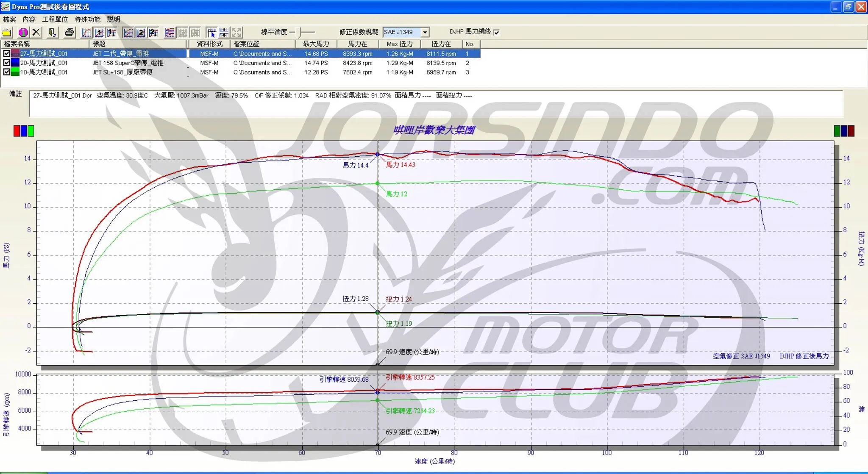This screenshot has width=868, height=474.
Task: Click the 6959.7 rpm value
Action: (x=441, y=72)
